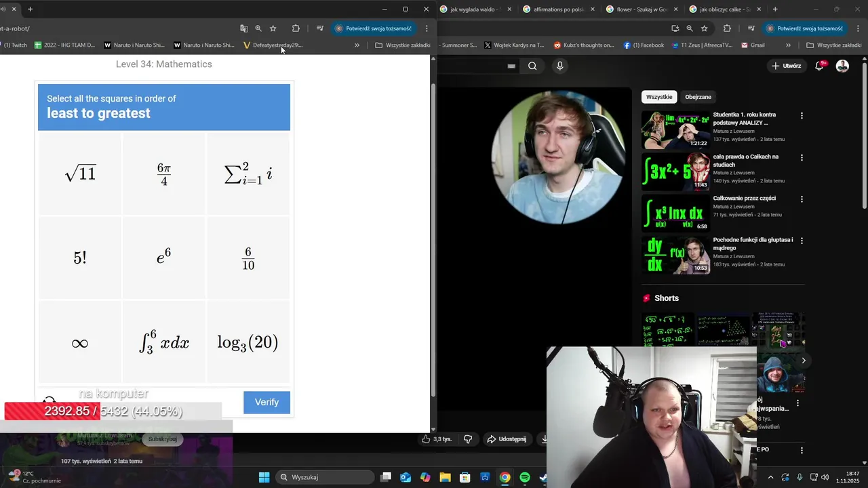
Task: Switch to the 'jak obliczyc calke' tab
Action: click(723, 9)
